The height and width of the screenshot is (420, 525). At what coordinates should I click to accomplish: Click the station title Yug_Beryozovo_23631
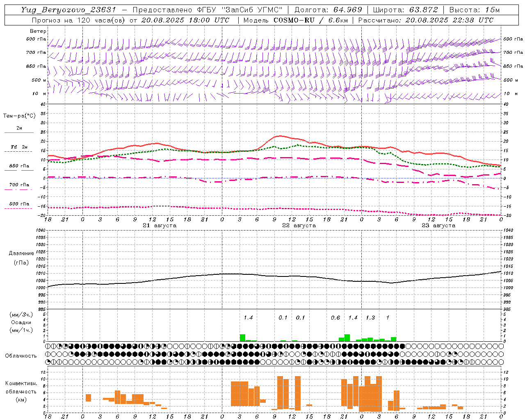[x=69, y=10]
